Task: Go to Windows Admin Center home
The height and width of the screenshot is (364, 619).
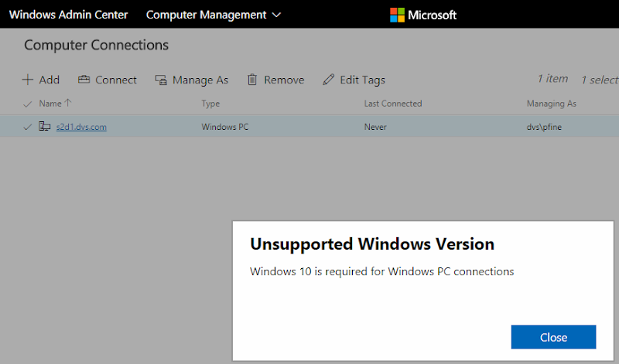Action: coord(68,15)
